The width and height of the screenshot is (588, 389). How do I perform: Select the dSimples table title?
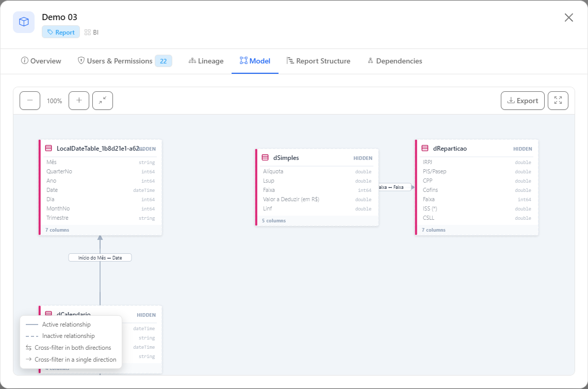286,158
